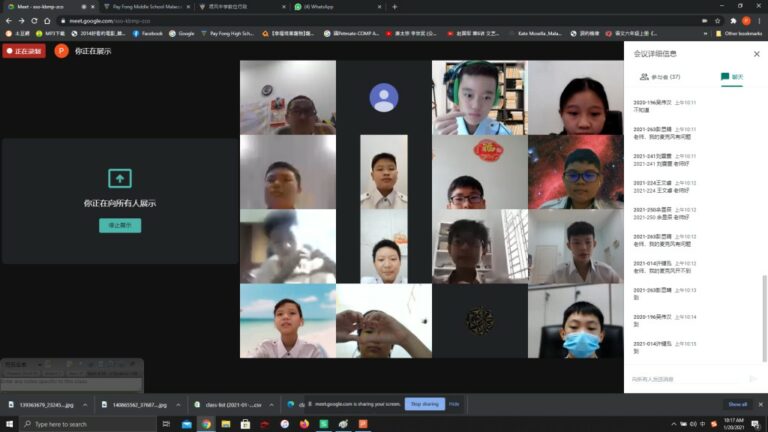Stop presenting using the teal button
This screenshot has width=768, height=432.
click(120, 225)
